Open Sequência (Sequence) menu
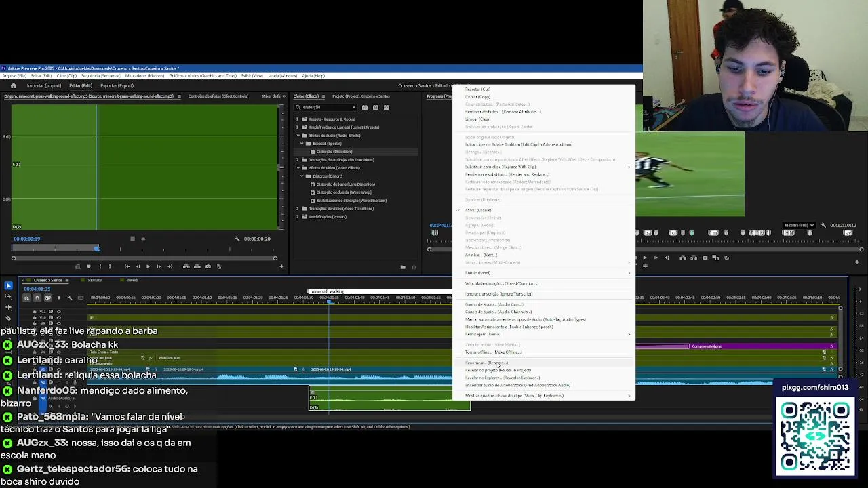 coord(101,76)
